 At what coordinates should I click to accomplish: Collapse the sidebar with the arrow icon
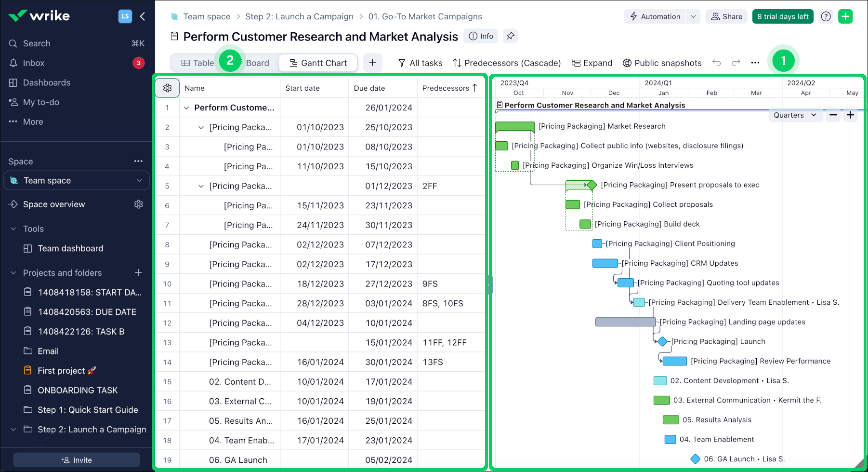[x=143, y=16]
